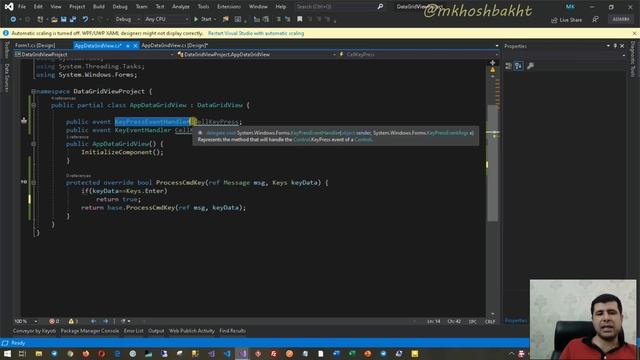The image size is (640, 360).
Task: Open the Edit menu
Action: pyautogui.click(x=38, y=7)
